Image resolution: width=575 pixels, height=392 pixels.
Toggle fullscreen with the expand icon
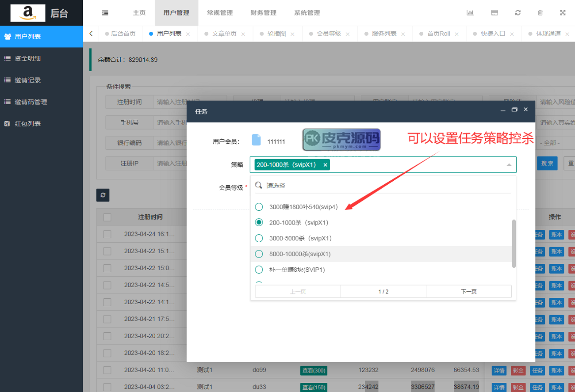tap(563, 13)
